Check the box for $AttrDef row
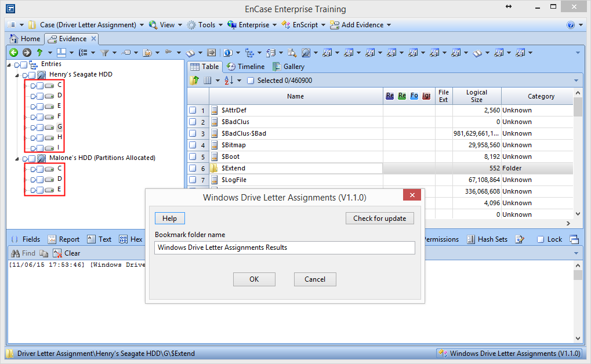This screenshot has width=591, height=364. pos(192,110)
